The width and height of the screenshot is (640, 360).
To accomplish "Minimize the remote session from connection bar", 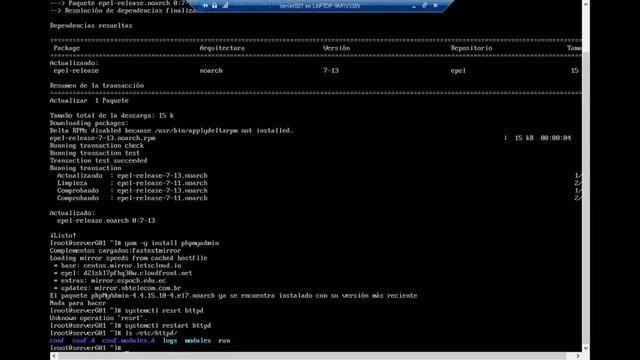I will (x=414, y=6).
